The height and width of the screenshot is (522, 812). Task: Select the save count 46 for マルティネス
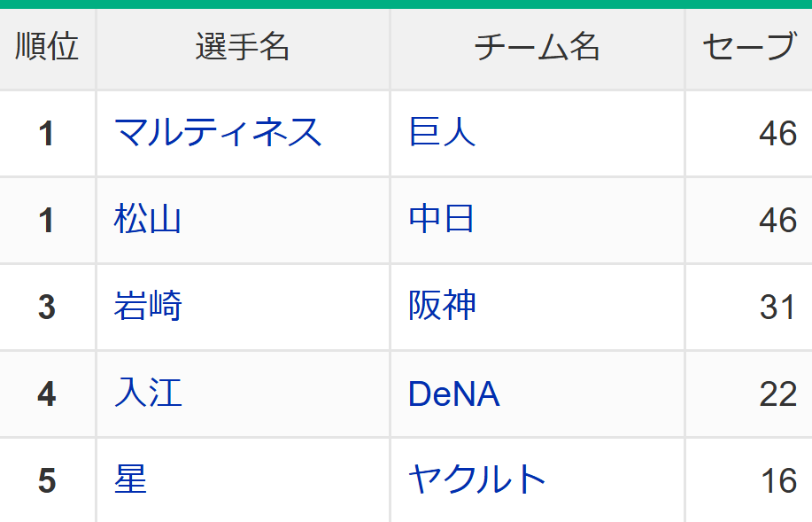pos(777,134)
